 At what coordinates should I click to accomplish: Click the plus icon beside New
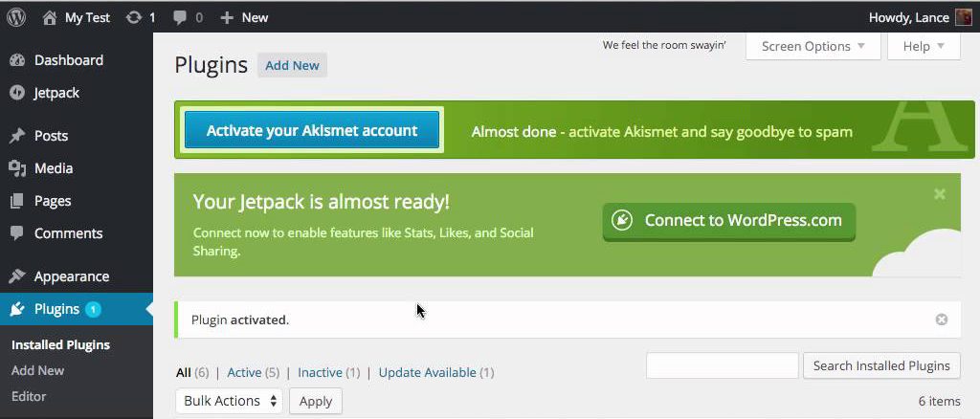pyautogui.click(x=227, y=17)
